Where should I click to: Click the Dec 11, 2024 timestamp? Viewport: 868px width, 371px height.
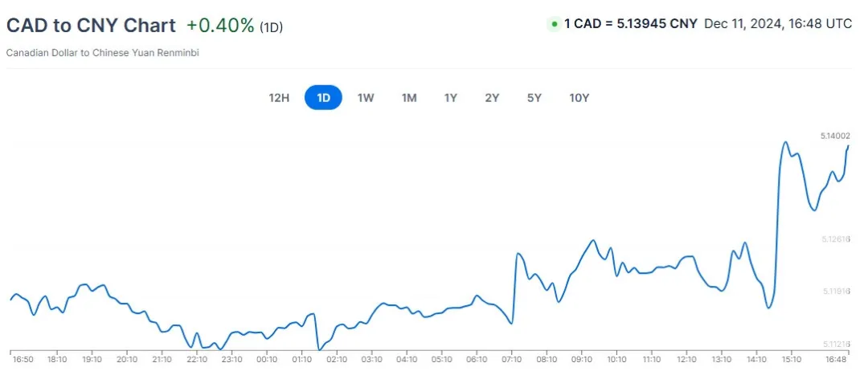pyautogui.click(x=778, y=24)
